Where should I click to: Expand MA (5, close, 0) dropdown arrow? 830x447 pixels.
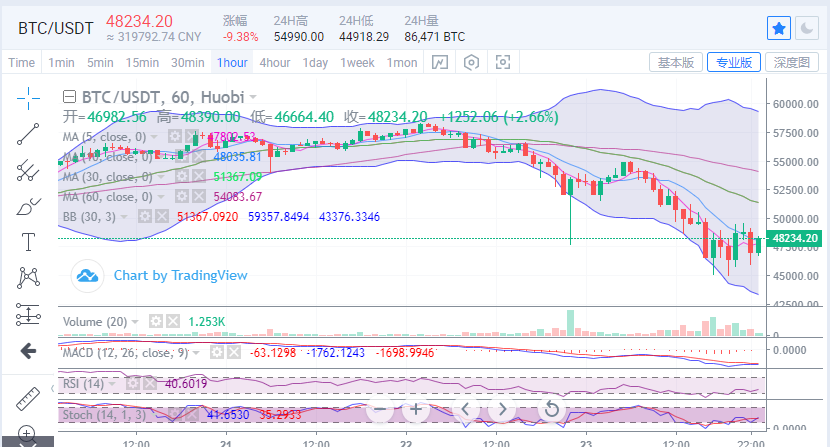coord(154,137)
